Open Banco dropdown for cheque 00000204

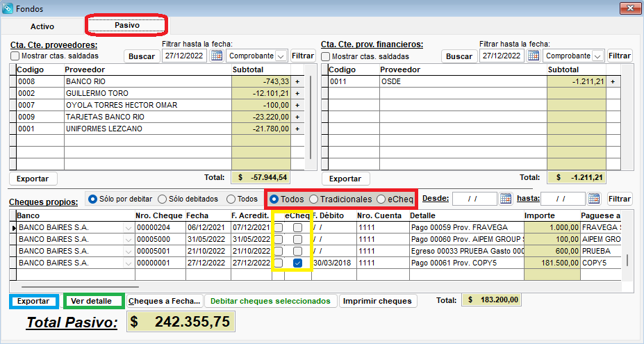[x=129, y=228]
